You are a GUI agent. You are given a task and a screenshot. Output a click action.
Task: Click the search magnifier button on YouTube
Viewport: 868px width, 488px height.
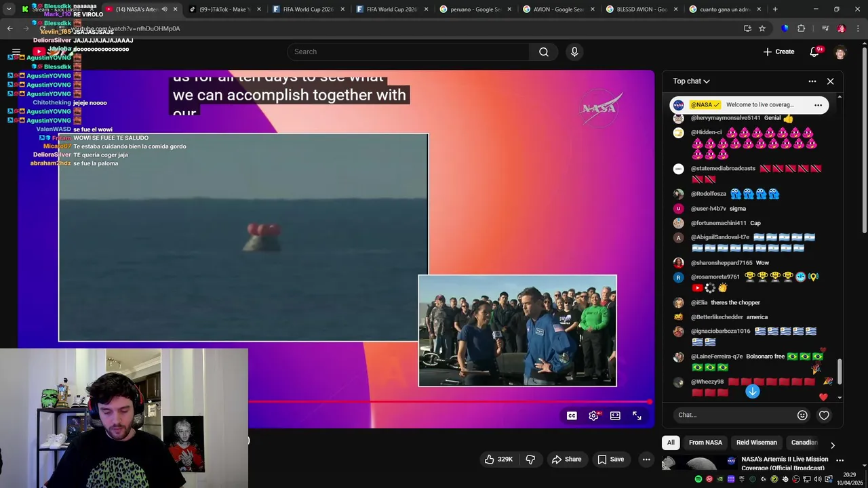point(544,52)
